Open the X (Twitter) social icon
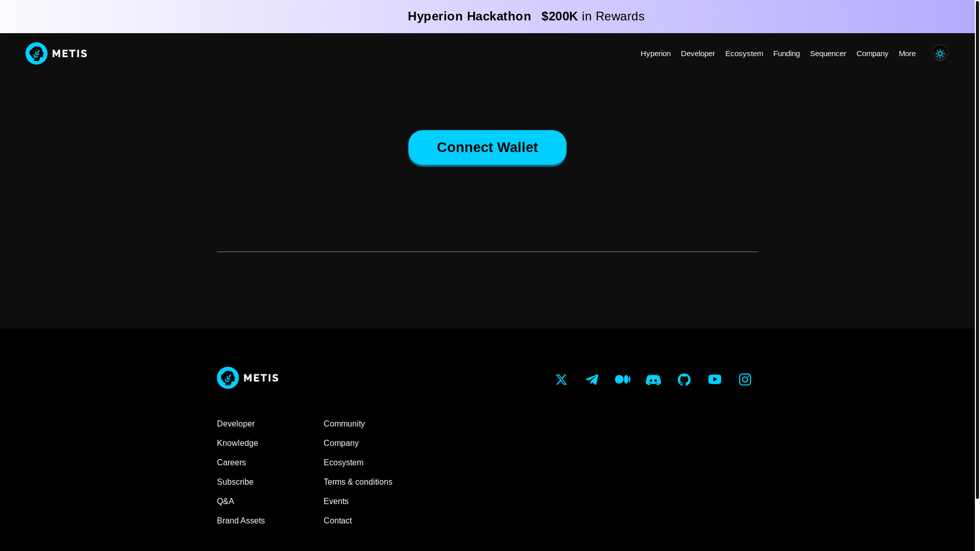The image size is (980, 551). 561,380
